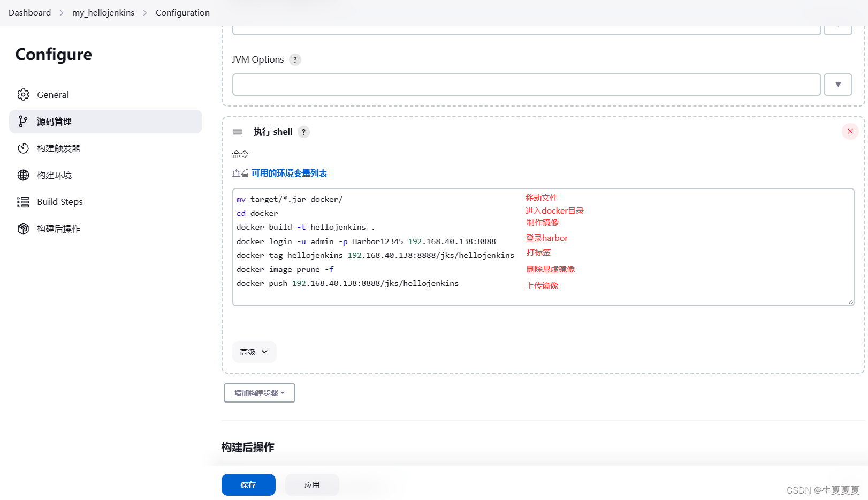Click the 构建后操作 package icon
The height and width of the screenshot is (500, 868).
coord(23,229)
